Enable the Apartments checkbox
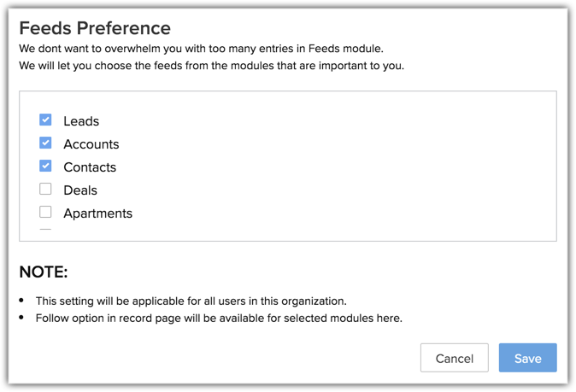This screenshot has height=392, width=576. click(x=45, y=213)
